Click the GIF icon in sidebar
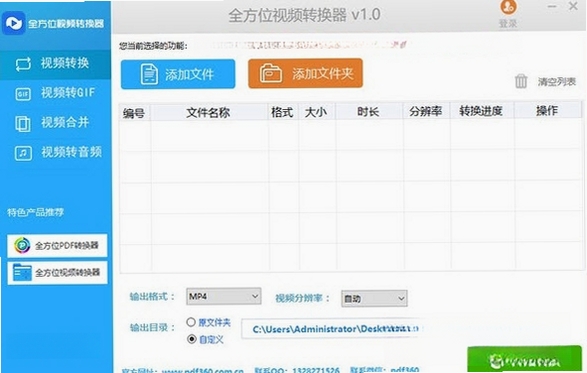Image resolution: width=587 pixels, height=373 pixels. (23, 94)
